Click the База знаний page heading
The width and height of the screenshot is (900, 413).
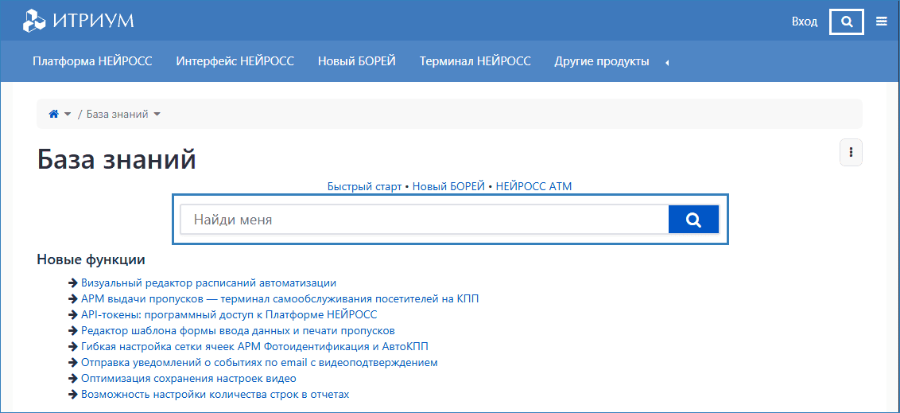pyautogui.click(x=117, y=159)
